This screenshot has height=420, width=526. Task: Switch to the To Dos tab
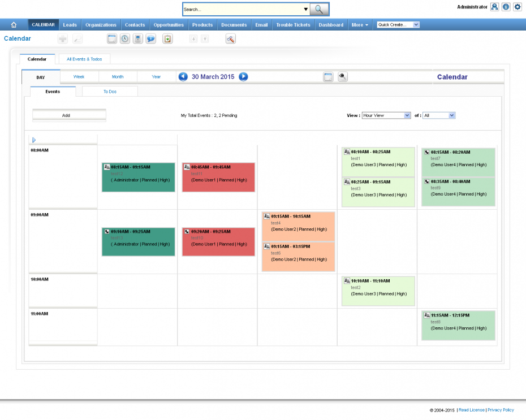coord(110,91)
